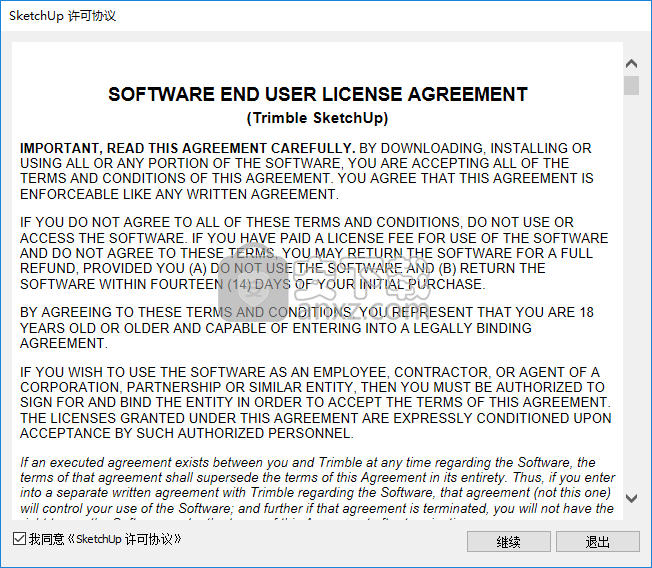652x568 pixels.
Task: Click the 退出 button
Action: pyautogui.click(x=598, y=541)
